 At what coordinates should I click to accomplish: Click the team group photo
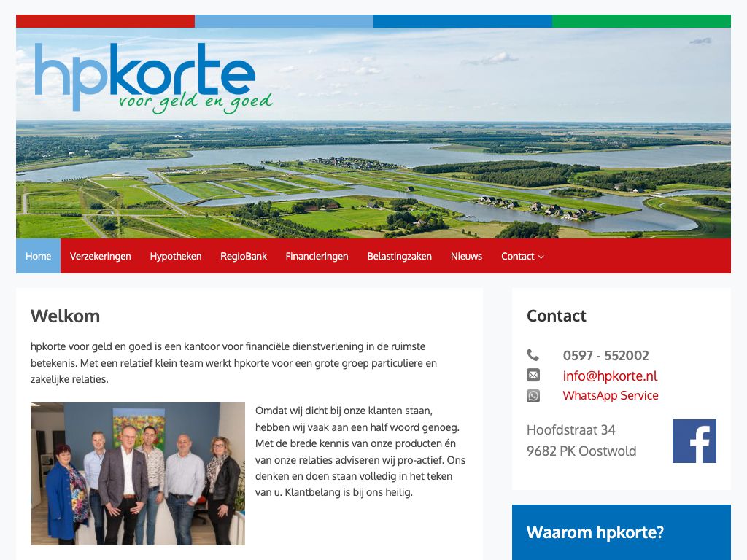(x=138, y=474)
